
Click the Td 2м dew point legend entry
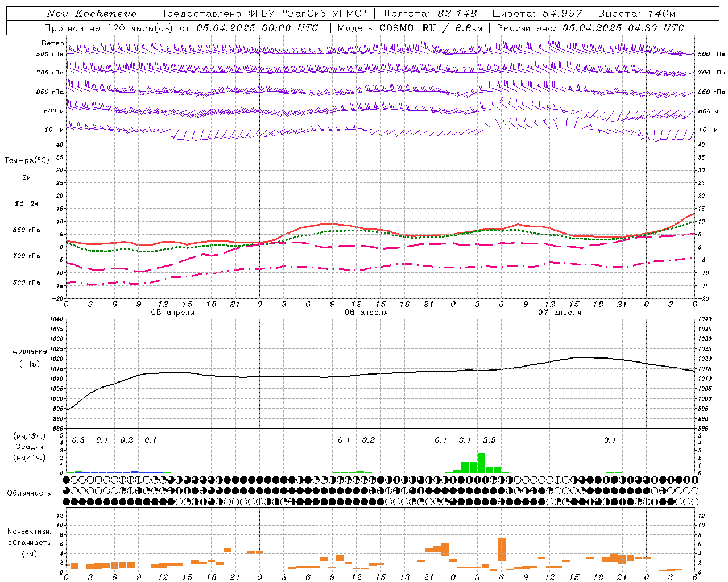pos(26,206)
